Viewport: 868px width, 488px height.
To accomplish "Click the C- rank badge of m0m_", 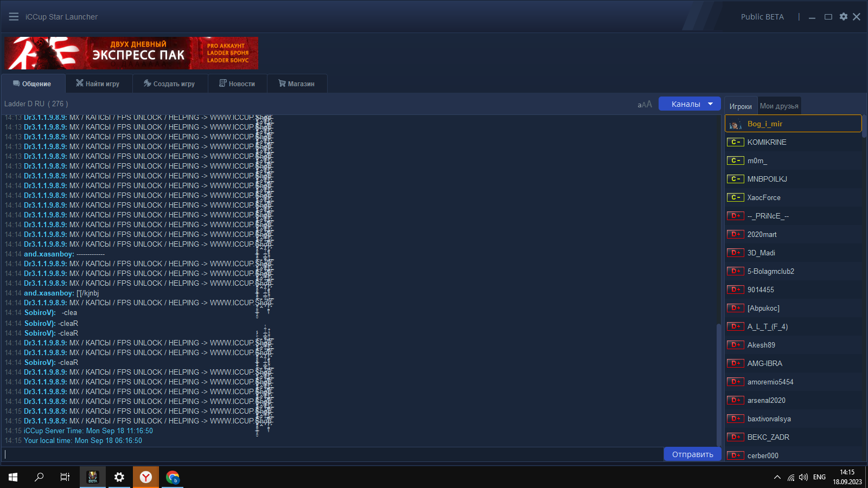I will coord(736,160).
